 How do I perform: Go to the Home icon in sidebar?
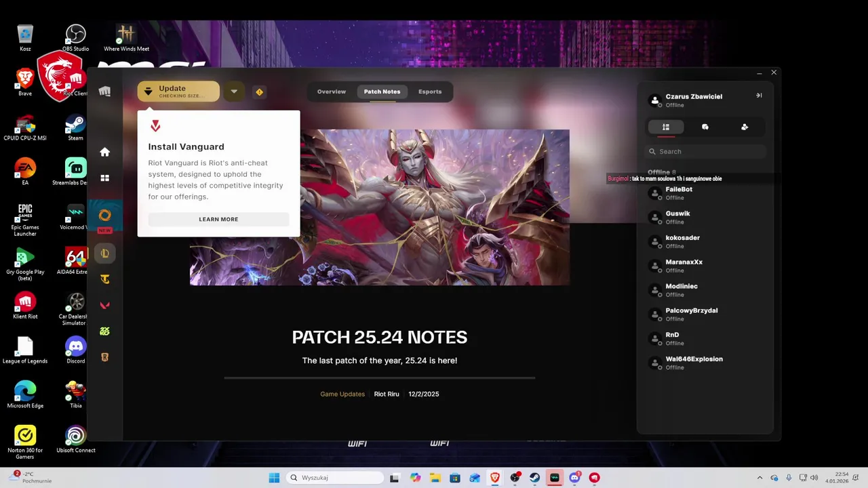coord(104,152)
